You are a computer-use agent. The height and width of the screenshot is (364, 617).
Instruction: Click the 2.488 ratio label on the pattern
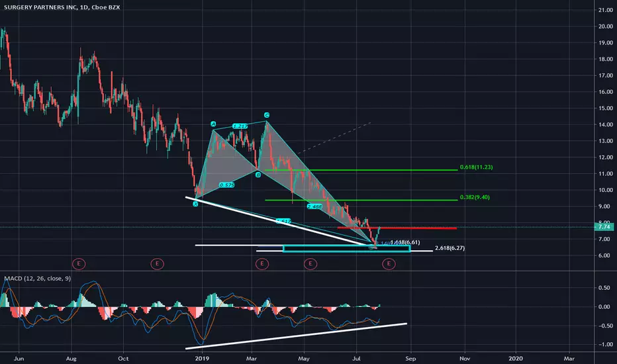coord(314,206)
